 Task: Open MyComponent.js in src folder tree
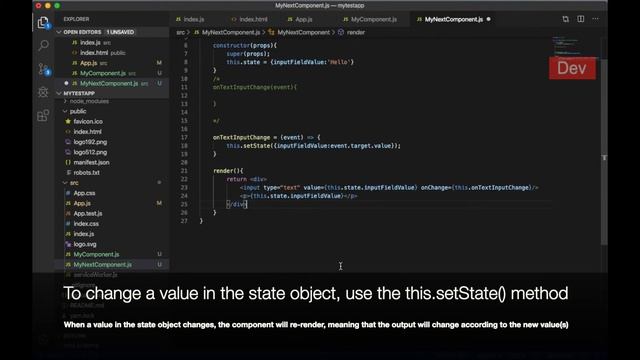pyautogui.click(x=96, y=254)
